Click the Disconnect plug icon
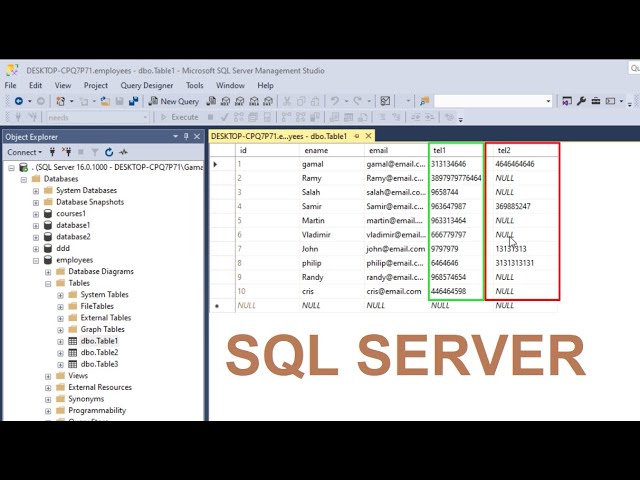 [67, 152]
